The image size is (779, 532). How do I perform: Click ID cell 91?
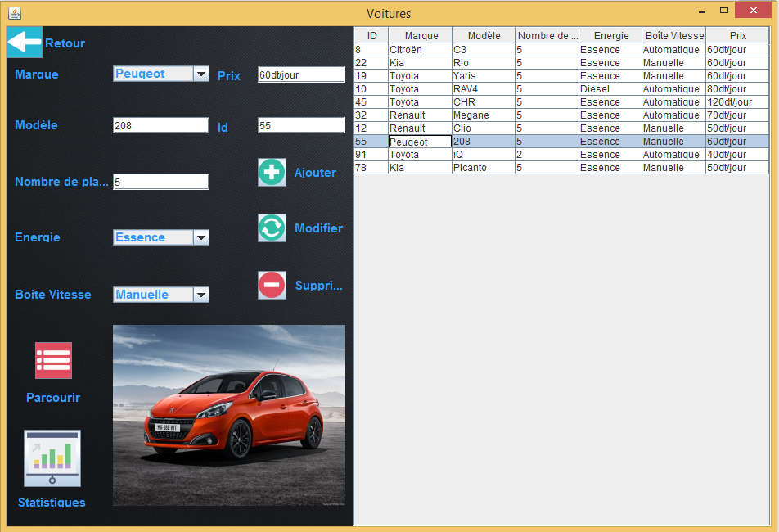point(371,155)
